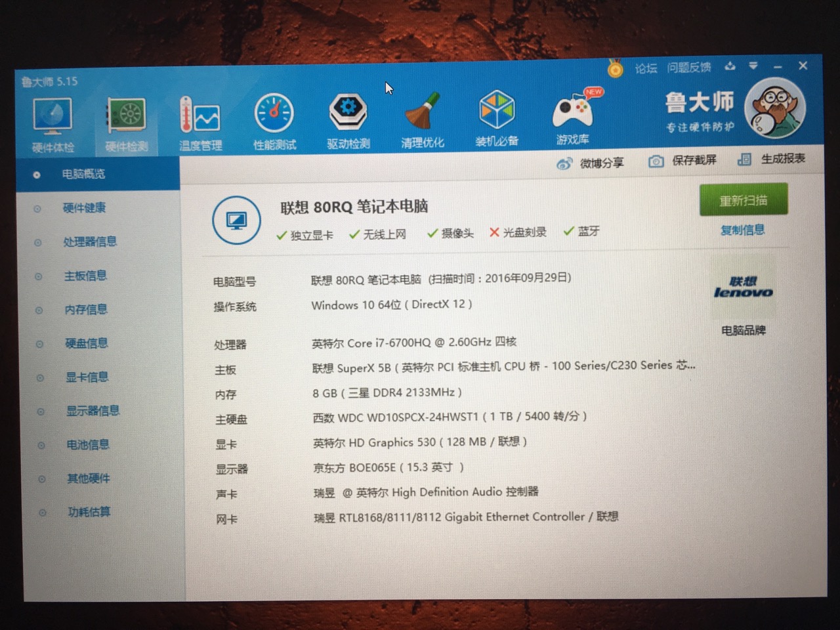840x630 pixels.
Task: Expand the update dropdown arrow in the title bar
Action: (753, 66)
